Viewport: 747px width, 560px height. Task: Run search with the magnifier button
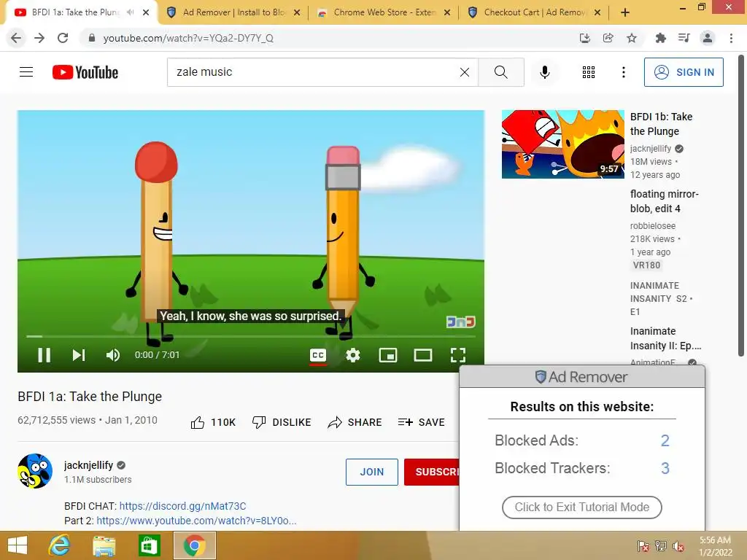(x=500, y=72)
